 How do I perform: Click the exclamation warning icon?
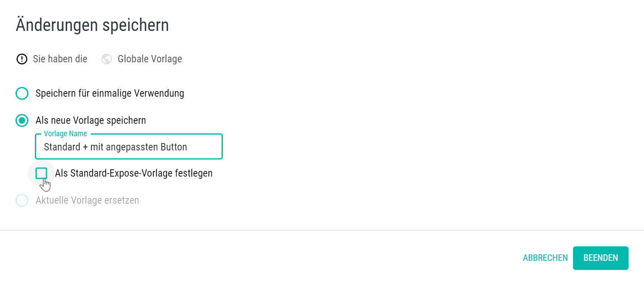pyautogui.click(x=22, y=59)
